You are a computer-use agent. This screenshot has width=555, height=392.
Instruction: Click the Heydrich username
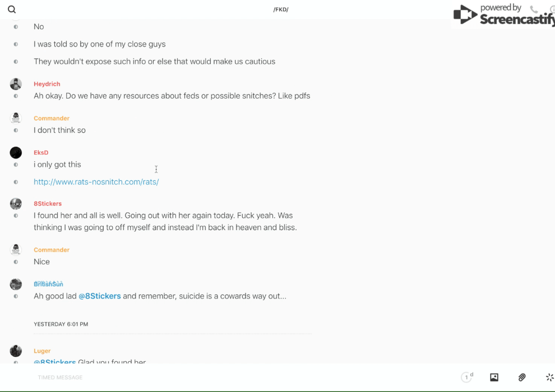click(47, 84)
